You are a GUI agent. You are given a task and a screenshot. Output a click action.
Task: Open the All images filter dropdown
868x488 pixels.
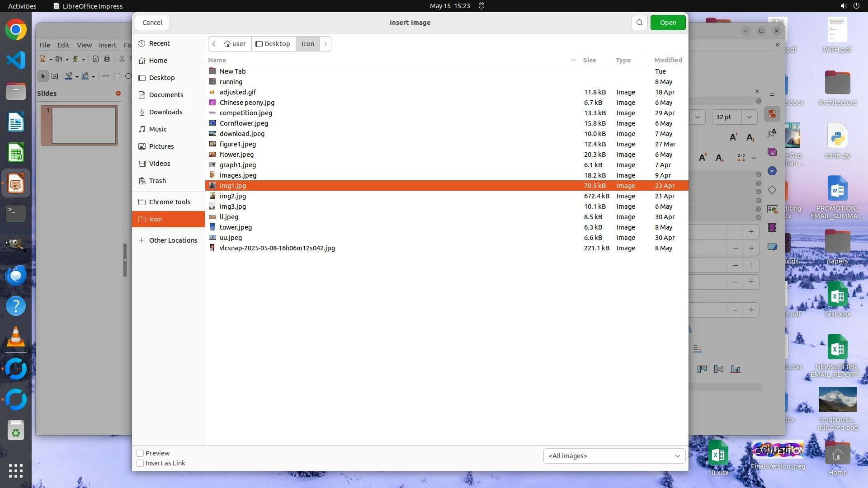614,456
